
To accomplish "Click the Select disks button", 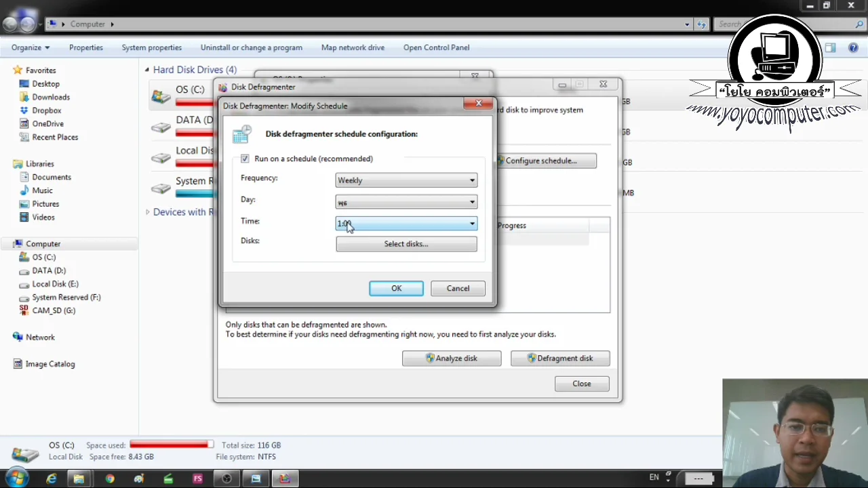I will (x=406, y=243).
